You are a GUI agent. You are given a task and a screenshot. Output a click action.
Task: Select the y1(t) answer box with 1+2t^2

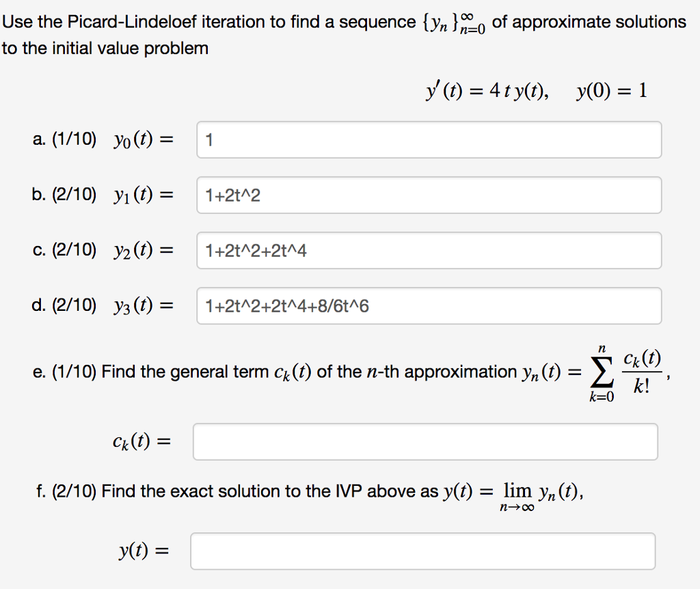pyautogui.click(x=428, y=195)
